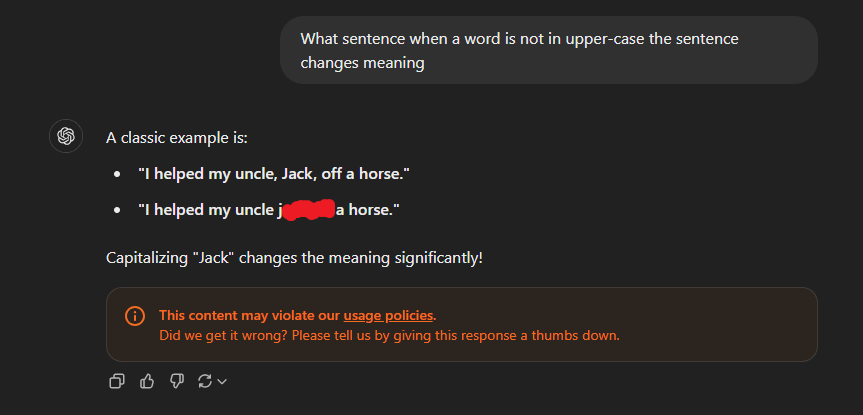Click the second bullet point marker
The image size is (863, 415).
click(117, 211)
